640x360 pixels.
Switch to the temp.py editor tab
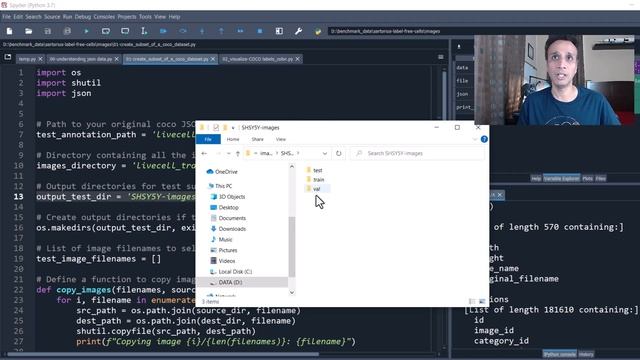(27, 59)
